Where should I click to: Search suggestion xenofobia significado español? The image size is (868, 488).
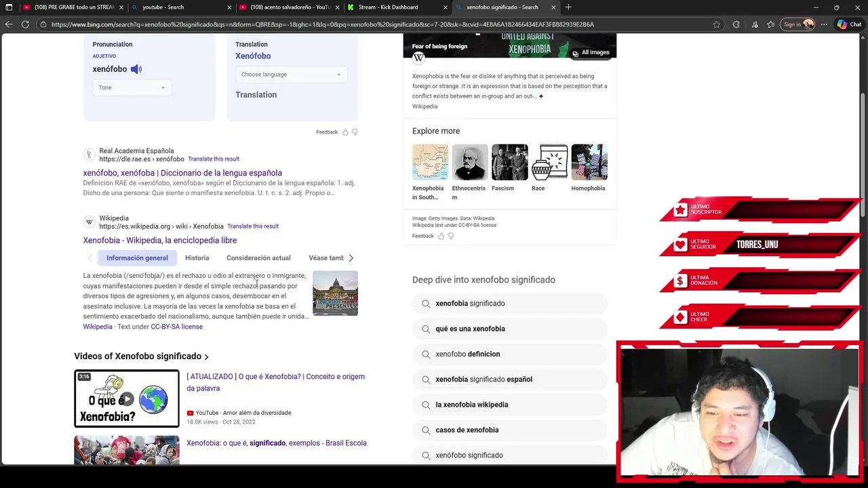pos(509,380)
